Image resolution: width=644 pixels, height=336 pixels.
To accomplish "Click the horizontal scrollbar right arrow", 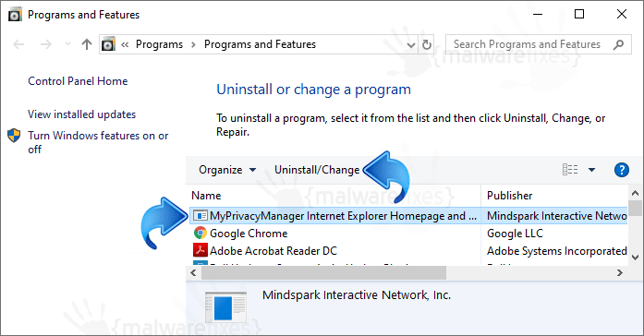I will pyautogui.click(x=620, y=272).
